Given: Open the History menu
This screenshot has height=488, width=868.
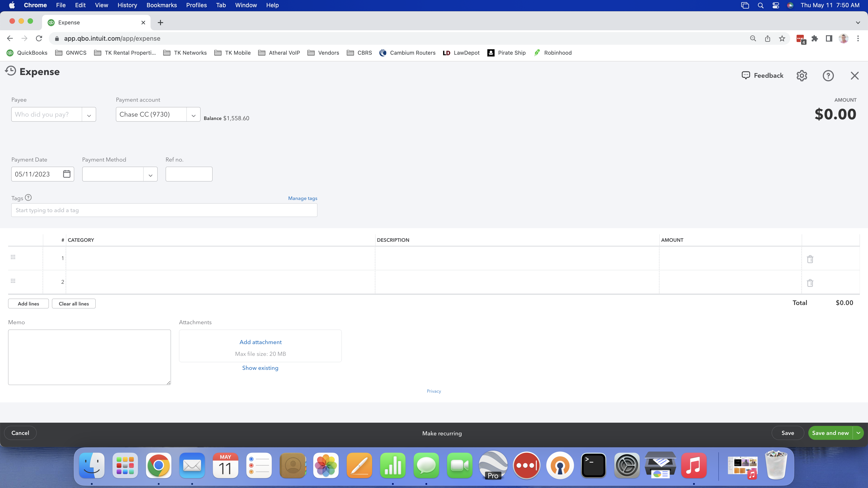Looking at the screenshot, I should pyautogui.click(x=127, y=5).
